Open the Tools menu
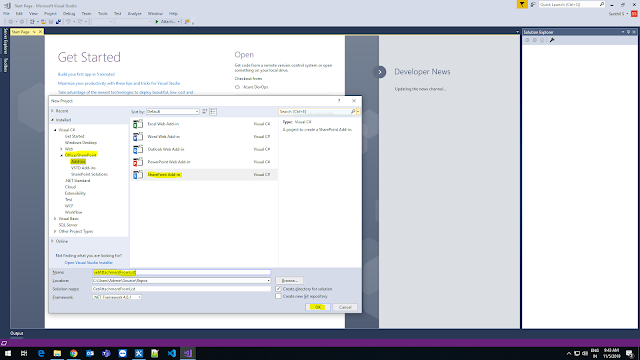Viewport: 640px width, 360px height. pos(103,13)
